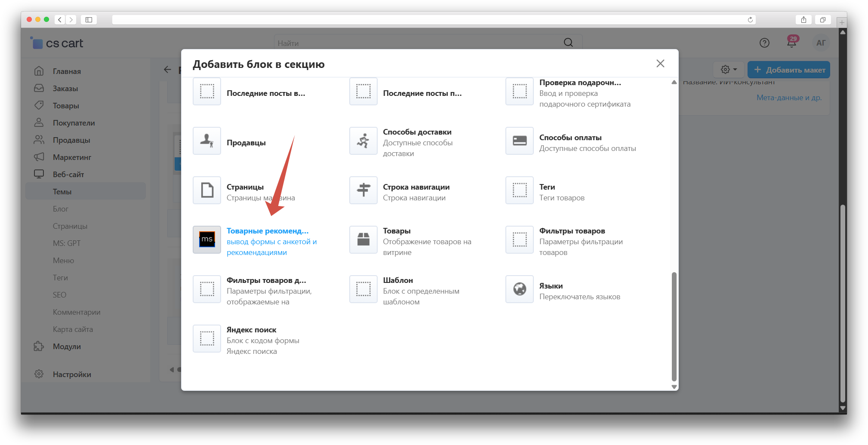Open the Мета-данные и др. link
The image size is (868, 445).
[x=789, y=98]
